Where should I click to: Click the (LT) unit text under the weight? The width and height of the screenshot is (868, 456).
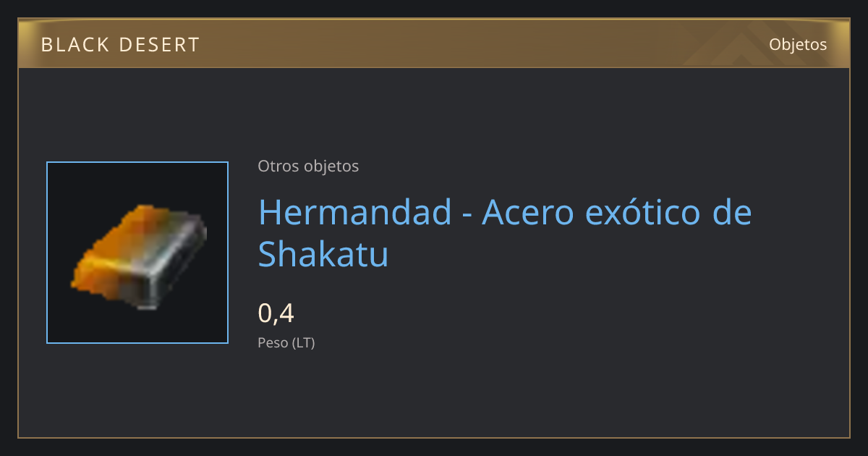(x=304, y=343)
